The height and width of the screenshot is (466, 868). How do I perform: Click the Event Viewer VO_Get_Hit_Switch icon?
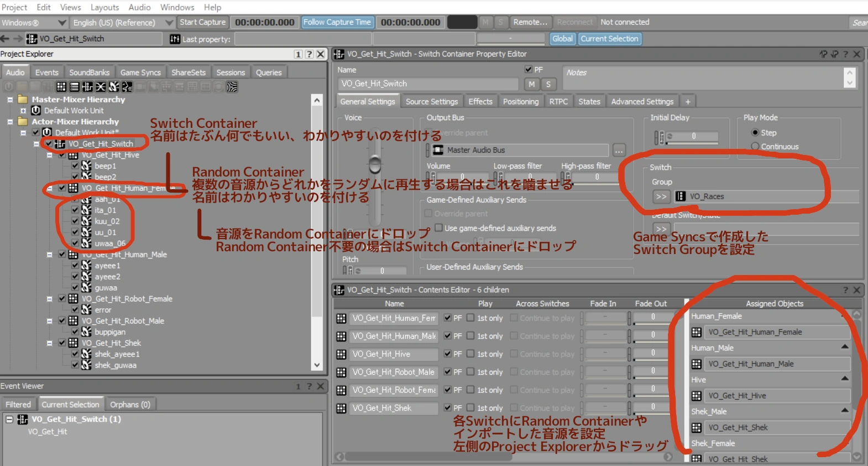[23, 420]
